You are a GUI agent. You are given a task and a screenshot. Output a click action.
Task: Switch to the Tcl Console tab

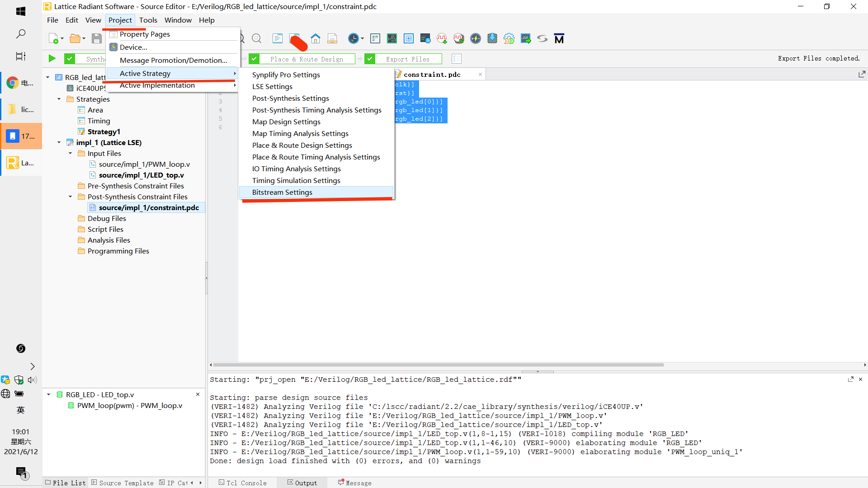click(x=243, y=483)
